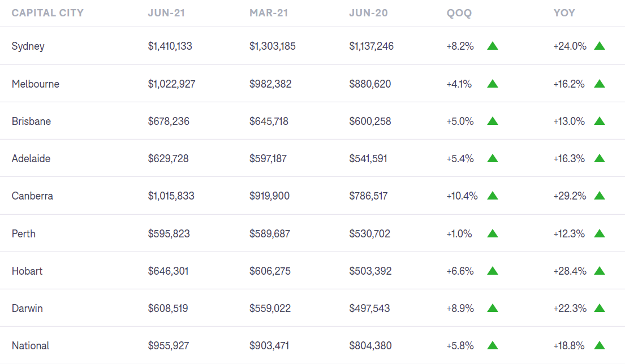The width and height of the screenshot is (625, 364).
Task: Click Hobart's YoY up arrow icon
Action: [x=600, y=271]
